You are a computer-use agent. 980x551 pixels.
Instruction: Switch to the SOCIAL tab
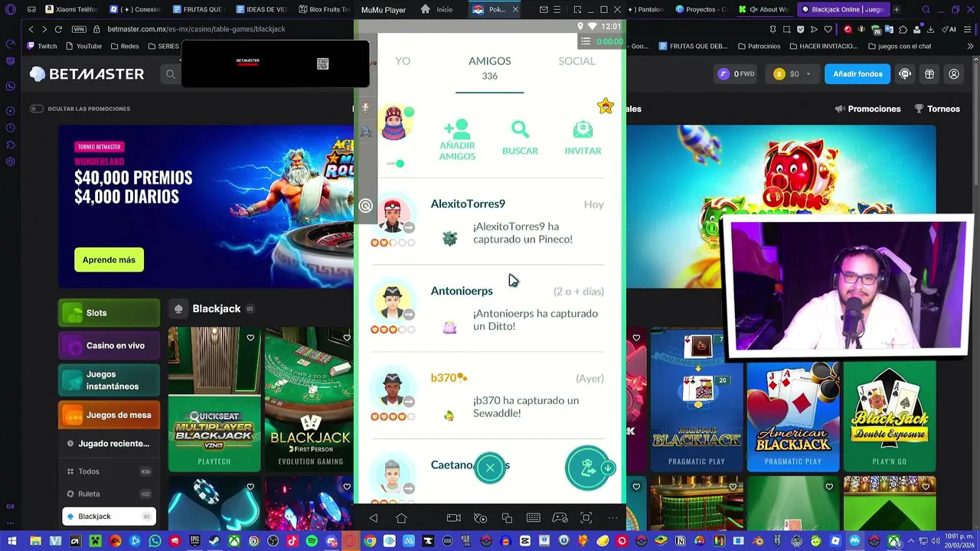tap(577, 61)
